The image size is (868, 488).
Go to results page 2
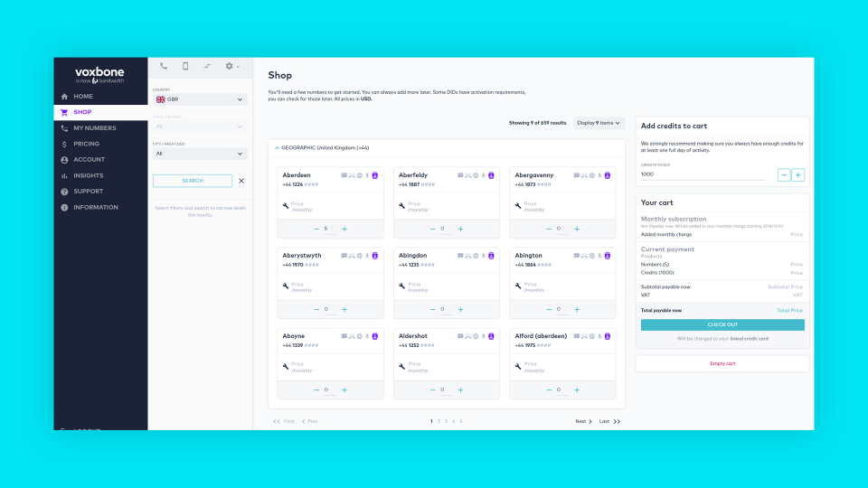pos(439,422)
